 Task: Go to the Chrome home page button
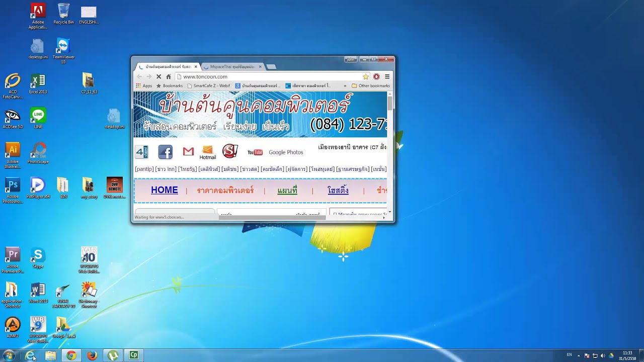click(x=169, y=76)
